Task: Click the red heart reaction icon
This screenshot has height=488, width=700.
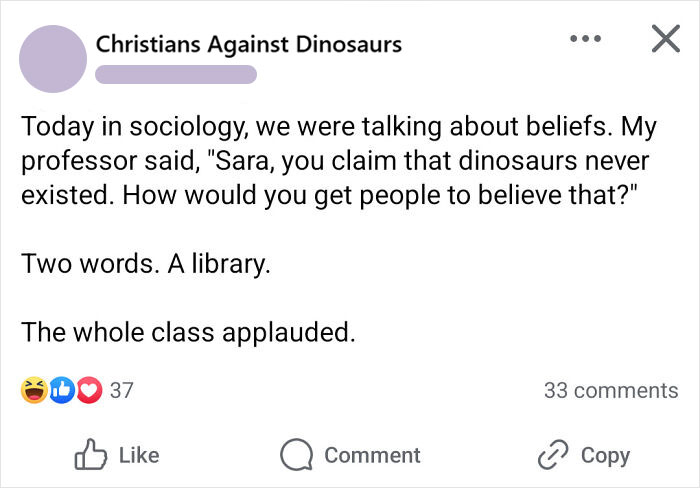Action: (x=87, y=391)
